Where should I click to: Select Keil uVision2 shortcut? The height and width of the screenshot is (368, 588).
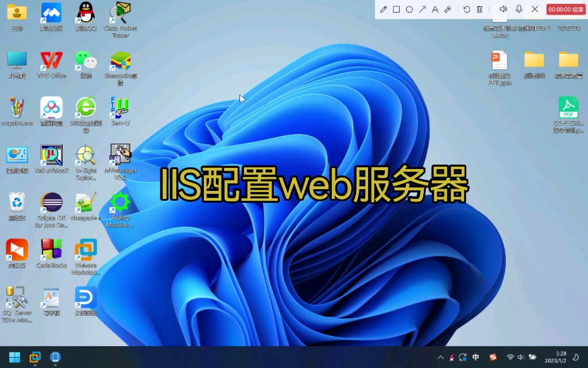[x=51, y=160]
